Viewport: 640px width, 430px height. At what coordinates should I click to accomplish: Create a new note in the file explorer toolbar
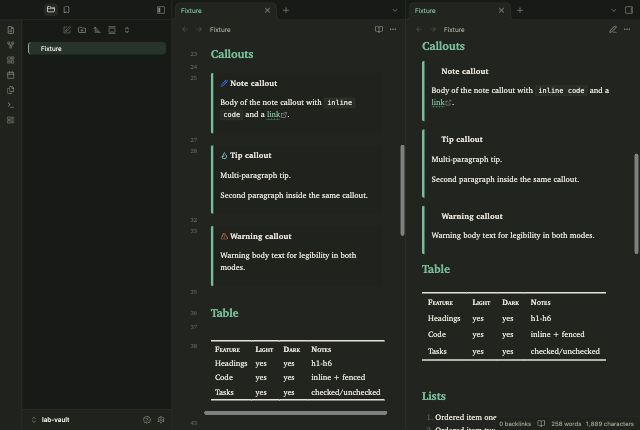point(67,30)
